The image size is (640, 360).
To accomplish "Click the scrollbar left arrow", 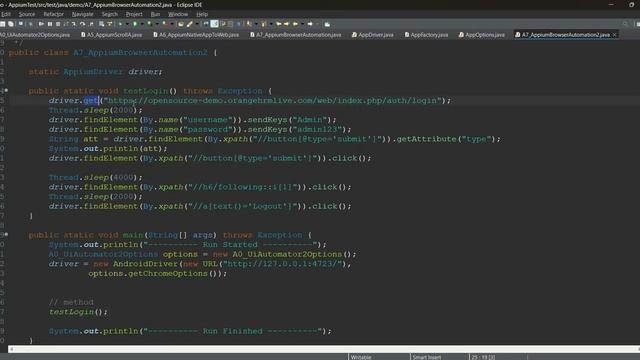I will coord(11,349).
